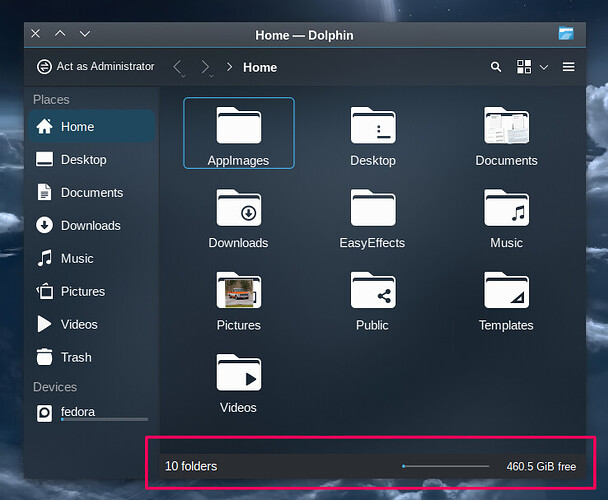The image size is (608, 500).
Task: Click Home in the location breadcrumb
Action: tap(260, 67)
